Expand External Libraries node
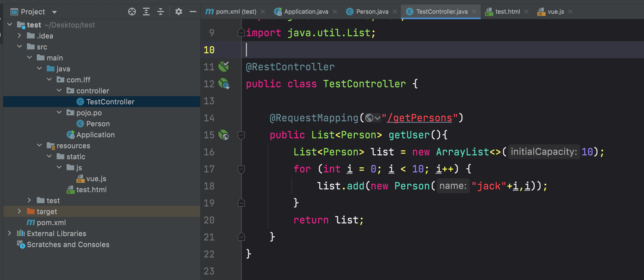The width and height of the screenshot is (644, 280). pyautogui.click(x=9, y=233)
